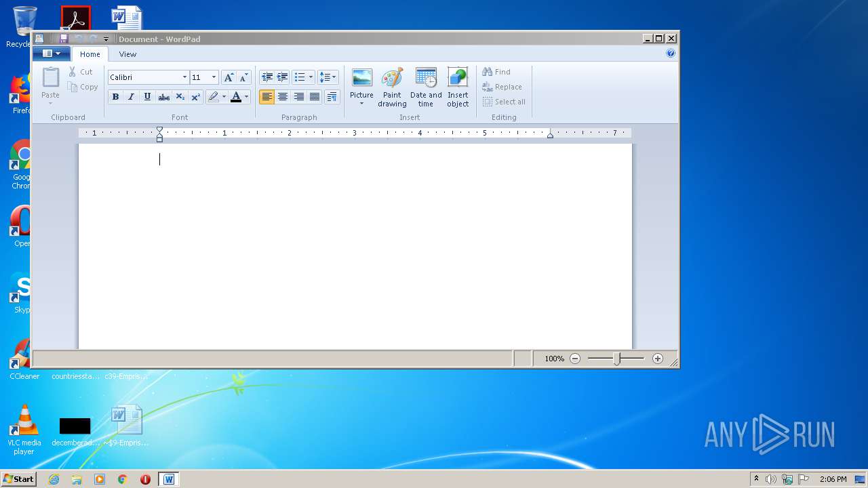Click the first-line indent ruler marker
This screenshot has width=868, height=488.
[x=159, y=129]
